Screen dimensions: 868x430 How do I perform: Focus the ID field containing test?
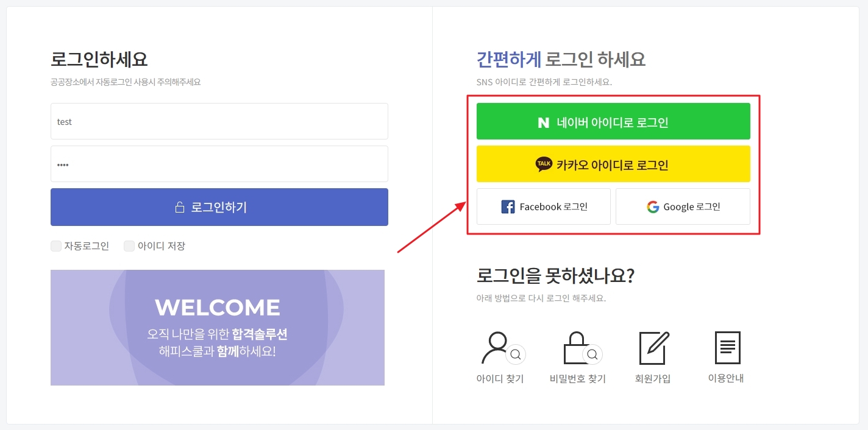[219, 121]
